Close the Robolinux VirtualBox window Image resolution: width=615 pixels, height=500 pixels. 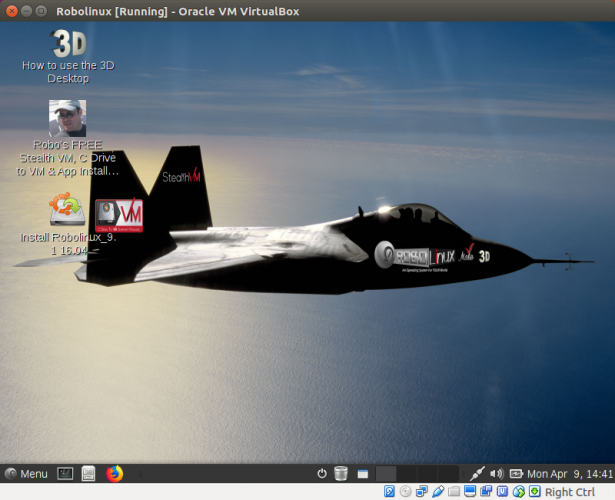coord(12,11)
